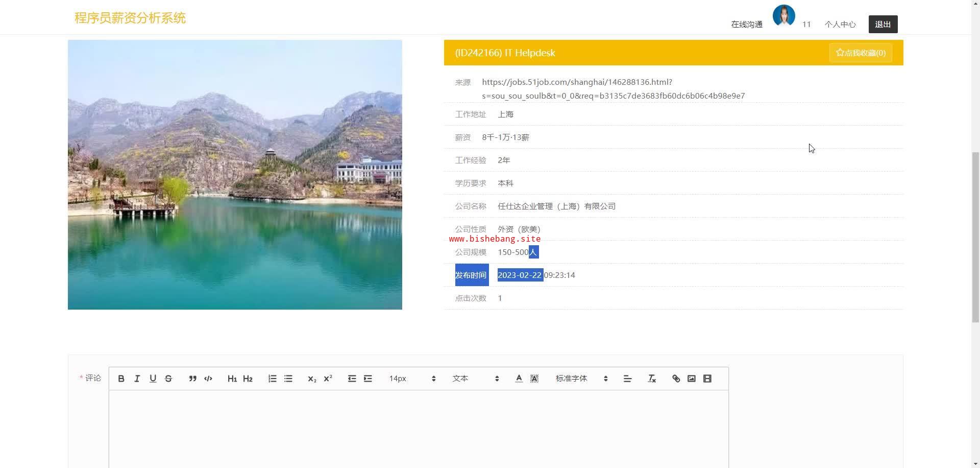Apply subscript formatting
The image size is (980, 468).
[x=312, y=379]
